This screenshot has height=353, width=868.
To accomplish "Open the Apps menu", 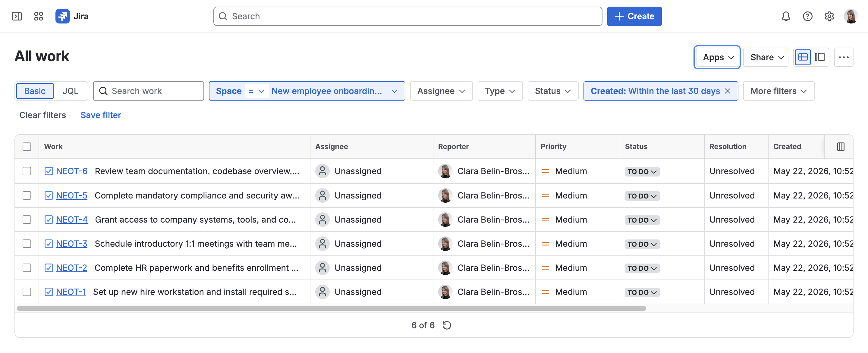I will [717, 57].
